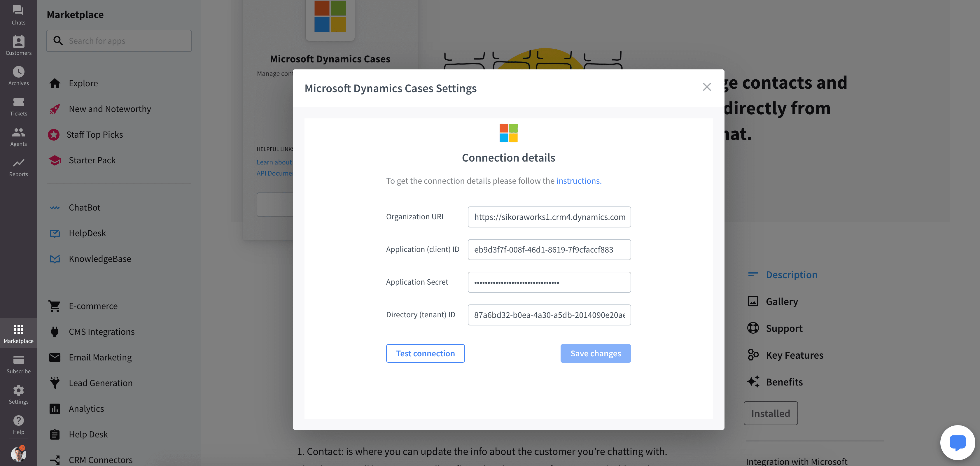Click the Test connection button
Viewport: 980px width, 466px height.
(x=425, y=353)
